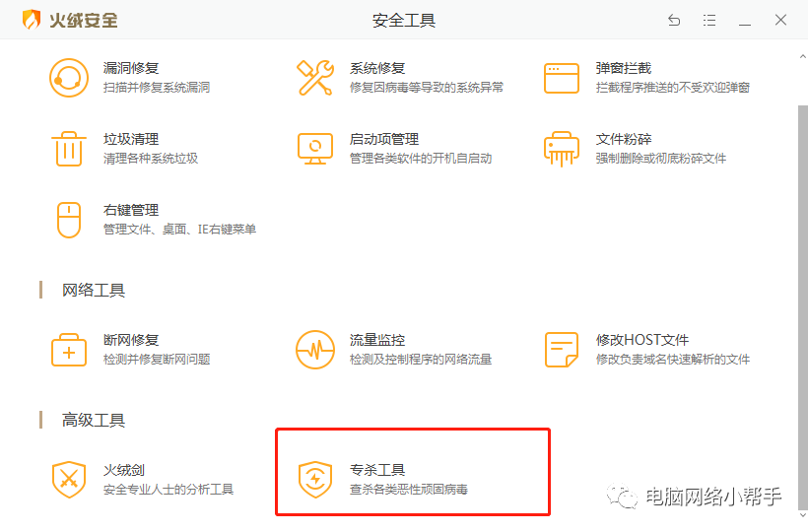This screenshot has width=808, height=532.
Task: Click the 火绒安全 flame shield logo
Action: [x=32, y=20]
